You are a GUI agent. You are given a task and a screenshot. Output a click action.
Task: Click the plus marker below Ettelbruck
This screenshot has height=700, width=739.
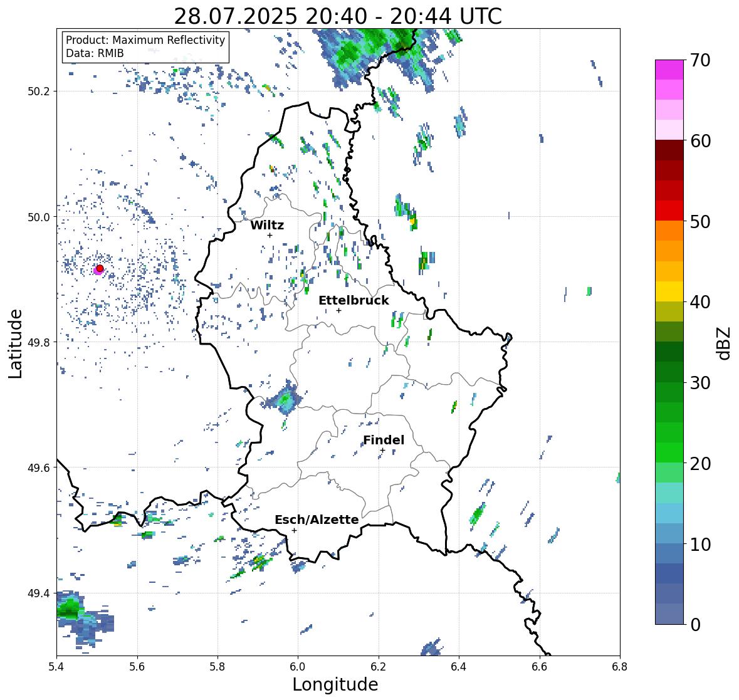[338, 310]
